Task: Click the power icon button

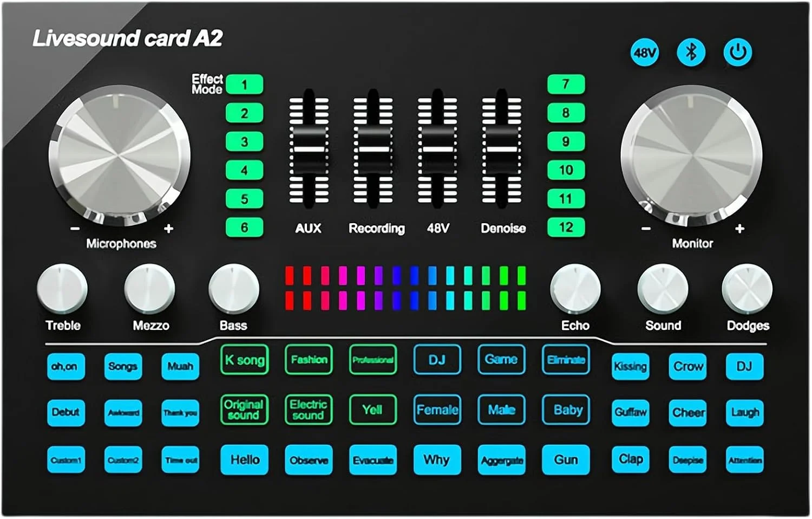Action: (x=738, y=53)
